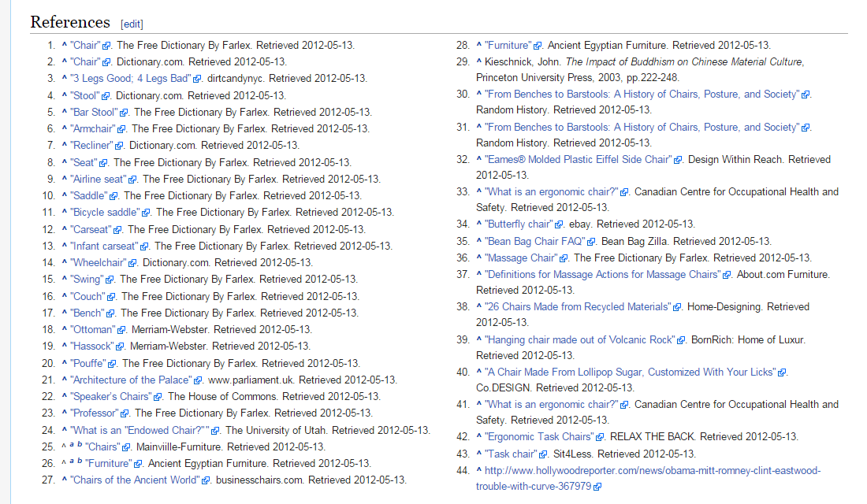Click the caret back-link for the Kieschnick reference

[x=478, y=62]
